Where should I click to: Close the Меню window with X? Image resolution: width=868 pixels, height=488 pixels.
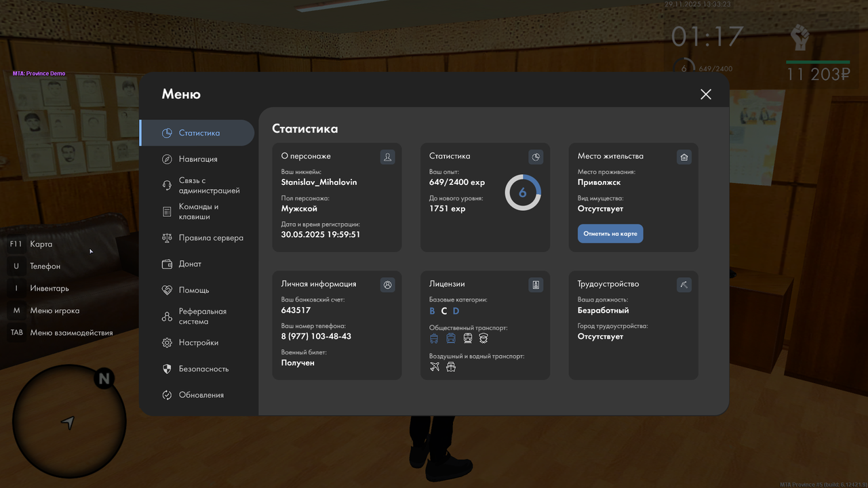pyautogui.click(x=706, y=94)
